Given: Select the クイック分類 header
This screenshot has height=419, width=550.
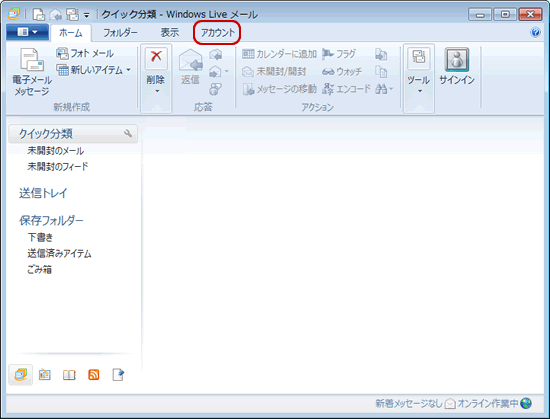Looking at the screenshot, I should (x=73, y=134).
